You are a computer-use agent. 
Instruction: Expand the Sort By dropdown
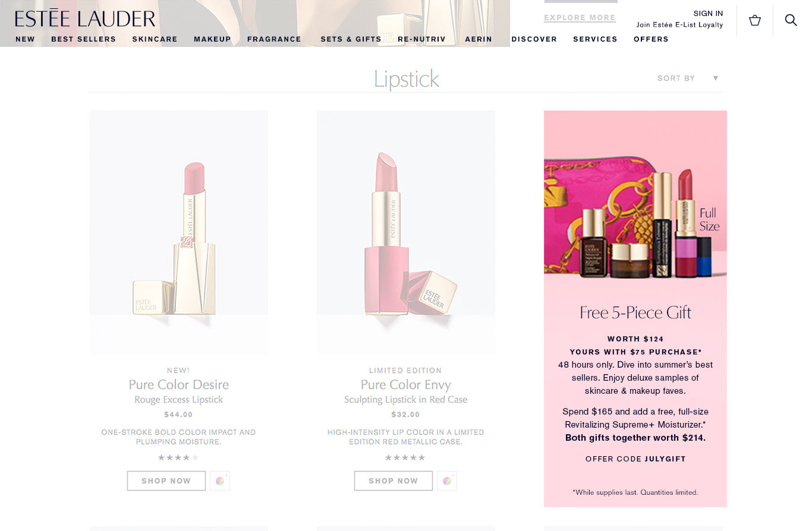click(688, 78)
